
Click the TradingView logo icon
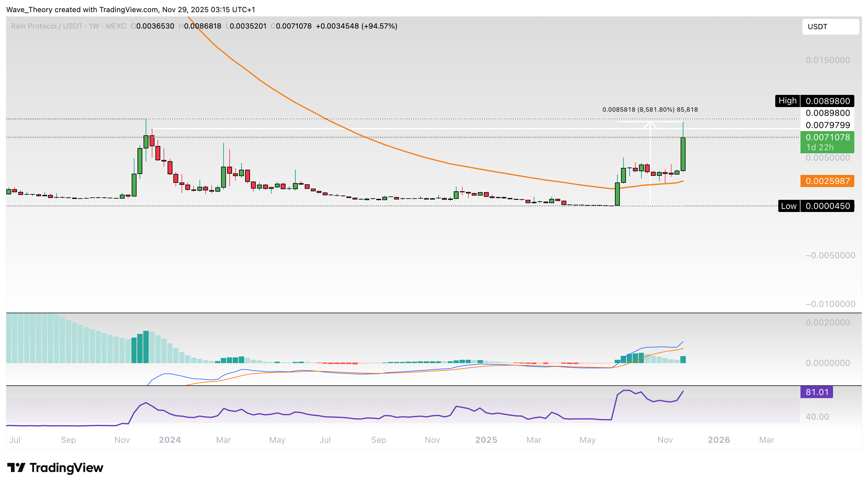tap(16, 467)
